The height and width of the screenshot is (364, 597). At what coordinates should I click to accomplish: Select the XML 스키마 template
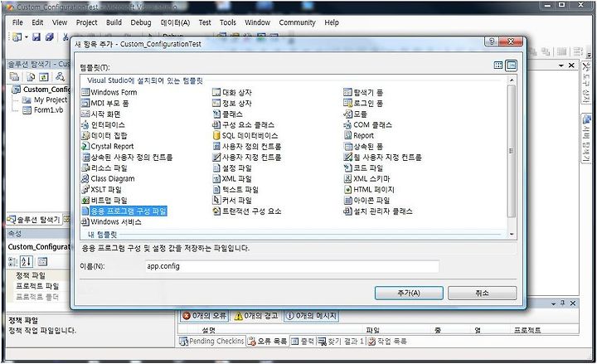[x=366, y=178]
